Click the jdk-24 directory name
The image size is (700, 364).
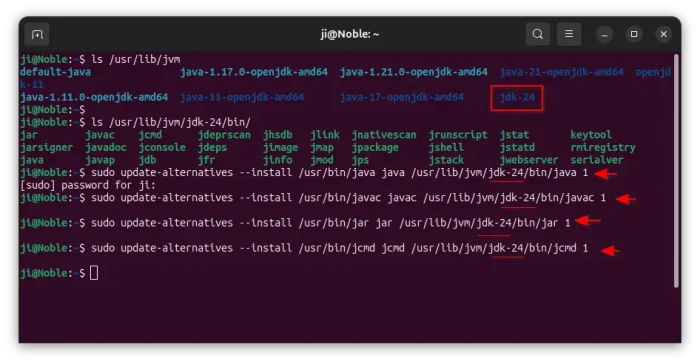(517, 97)
